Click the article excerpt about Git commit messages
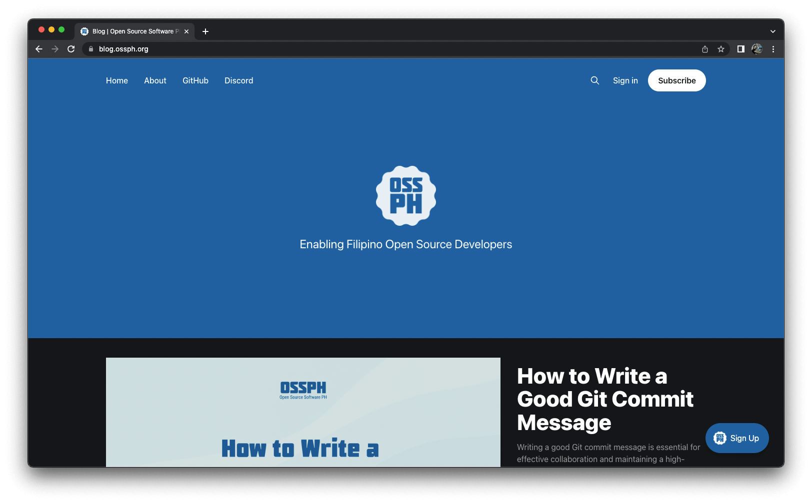The image size is (812, 504). point(608,453)
